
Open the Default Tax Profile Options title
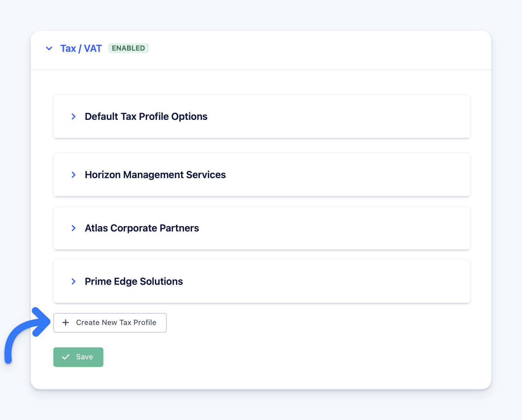click(x=146, y=116)
